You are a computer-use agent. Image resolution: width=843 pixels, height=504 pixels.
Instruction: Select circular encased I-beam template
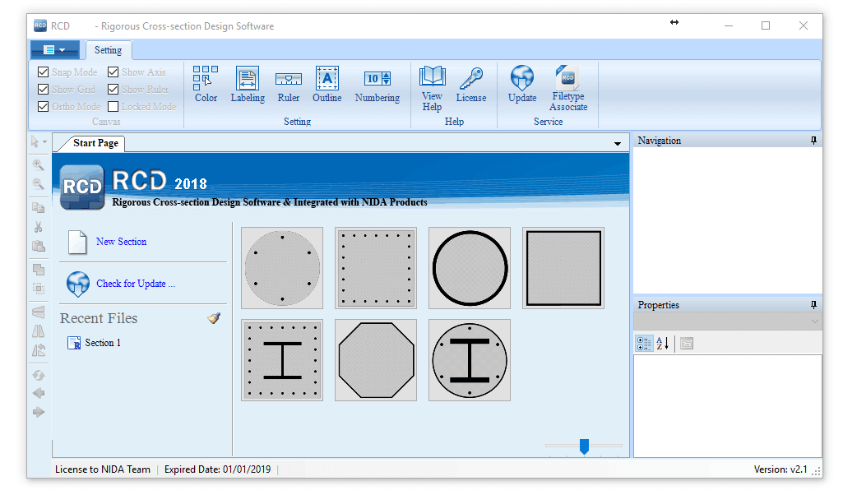tap(470, 360)
